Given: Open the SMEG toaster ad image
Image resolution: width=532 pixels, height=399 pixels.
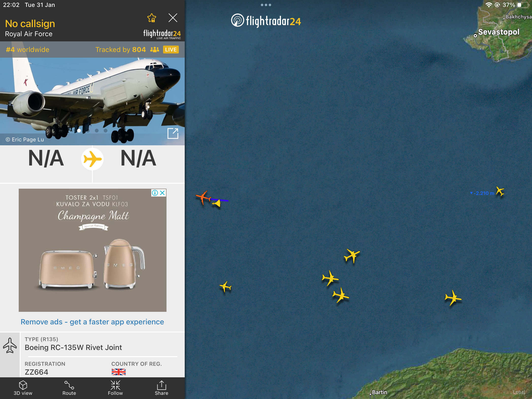Looking at the screenshot, I should click(93, 250).
